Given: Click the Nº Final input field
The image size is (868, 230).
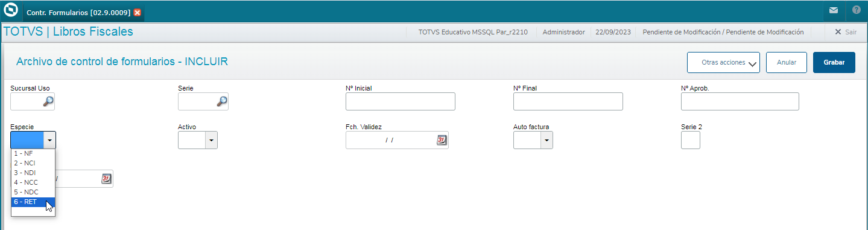Looking at the screenshot, I should [x=568, y=101].
